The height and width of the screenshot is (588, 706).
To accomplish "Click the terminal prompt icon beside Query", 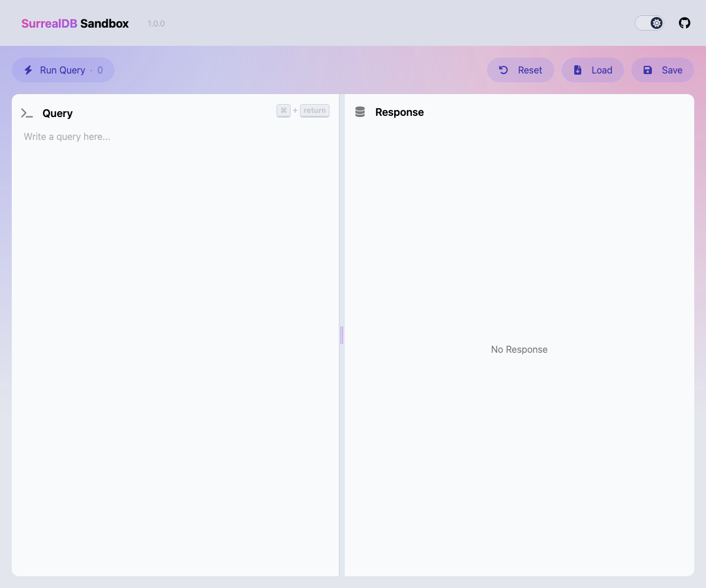I will pyautogui.click(x=27, y=113).
